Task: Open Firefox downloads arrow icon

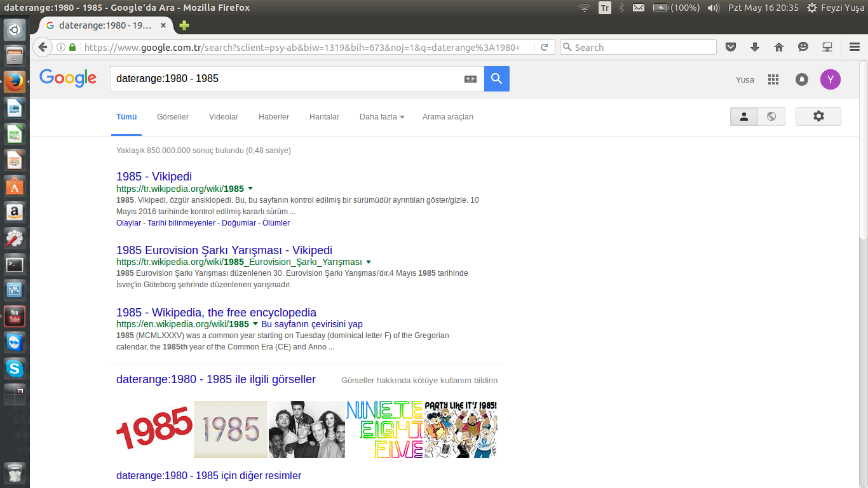Action: 755,47
